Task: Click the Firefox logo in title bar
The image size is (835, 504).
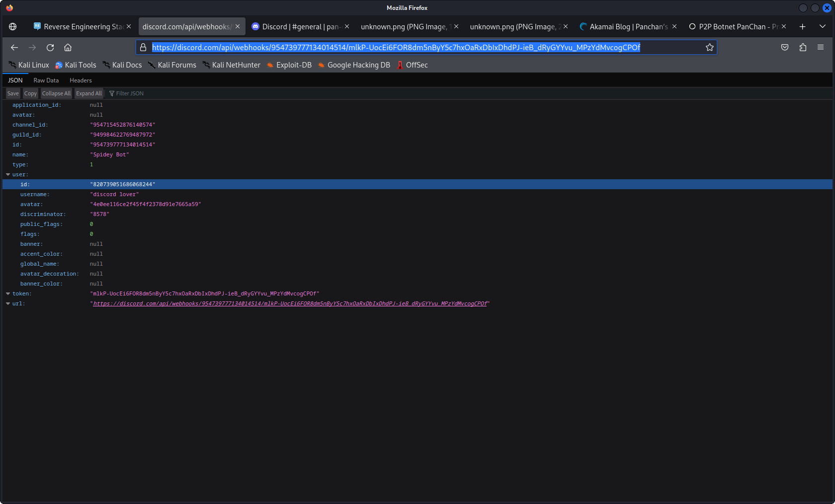Action: click(9, 7)
